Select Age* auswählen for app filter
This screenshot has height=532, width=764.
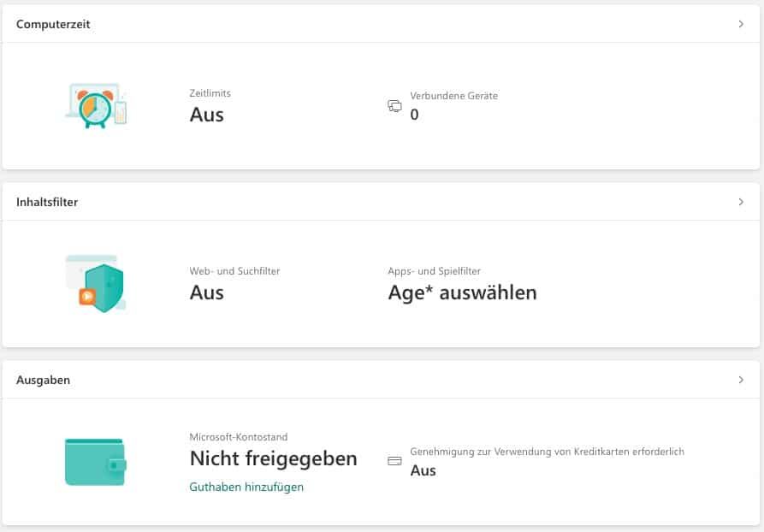click(x=462, y=293)
